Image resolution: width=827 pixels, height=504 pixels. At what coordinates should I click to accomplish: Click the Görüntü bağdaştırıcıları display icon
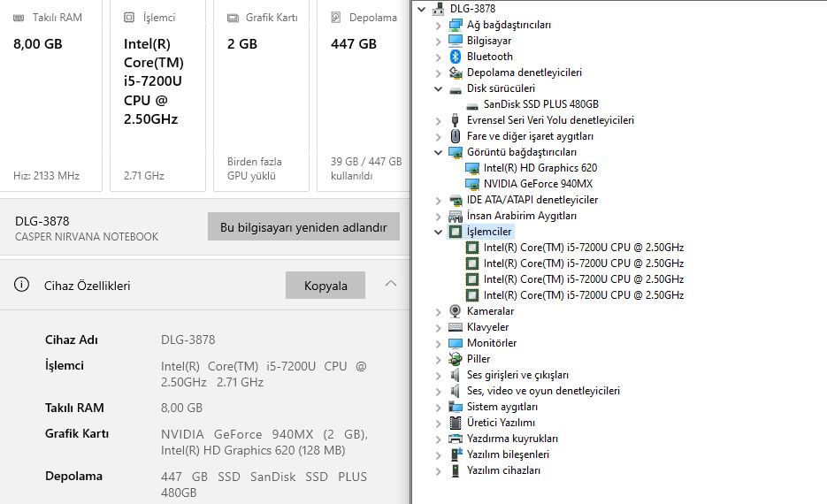pyautogui.click(x=456, y=152)
